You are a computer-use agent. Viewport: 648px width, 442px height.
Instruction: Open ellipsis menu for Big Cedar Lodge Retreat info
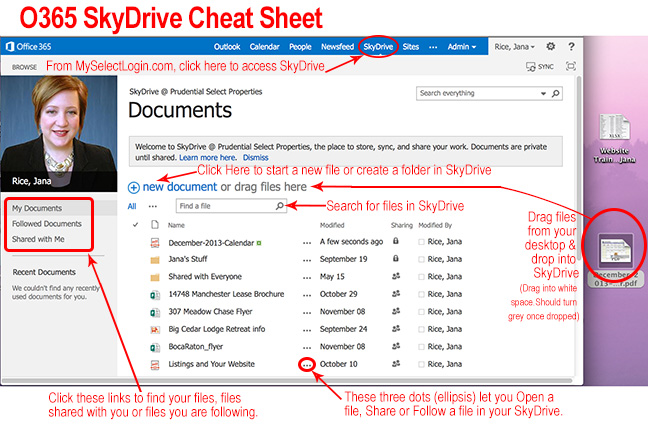tap(307, 330)
